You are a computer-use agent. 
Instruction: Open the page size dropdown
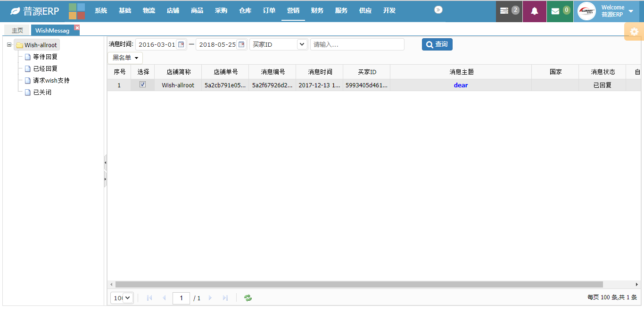coord(122,298)
